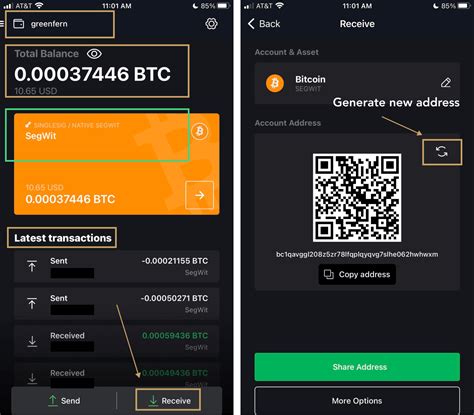Open the greenfern wallet selector
This screenshot has width=474, height=415.
point(60,24)
